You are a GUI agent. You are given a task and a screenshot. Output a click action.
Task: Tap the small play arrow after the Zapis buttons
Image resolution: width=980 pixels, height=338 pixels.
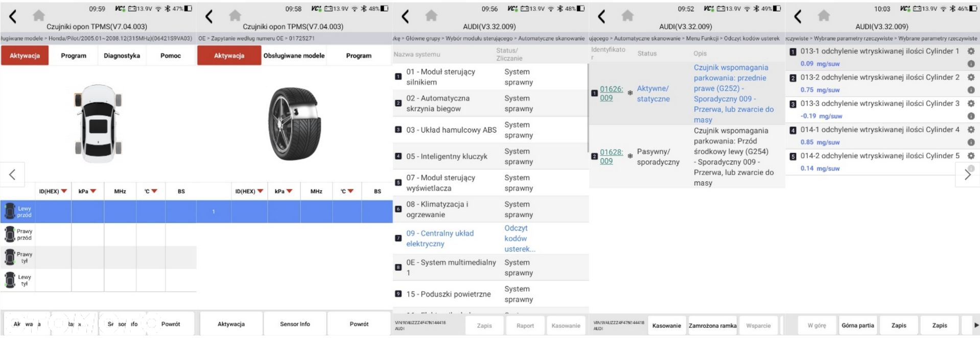coord(975,325)
